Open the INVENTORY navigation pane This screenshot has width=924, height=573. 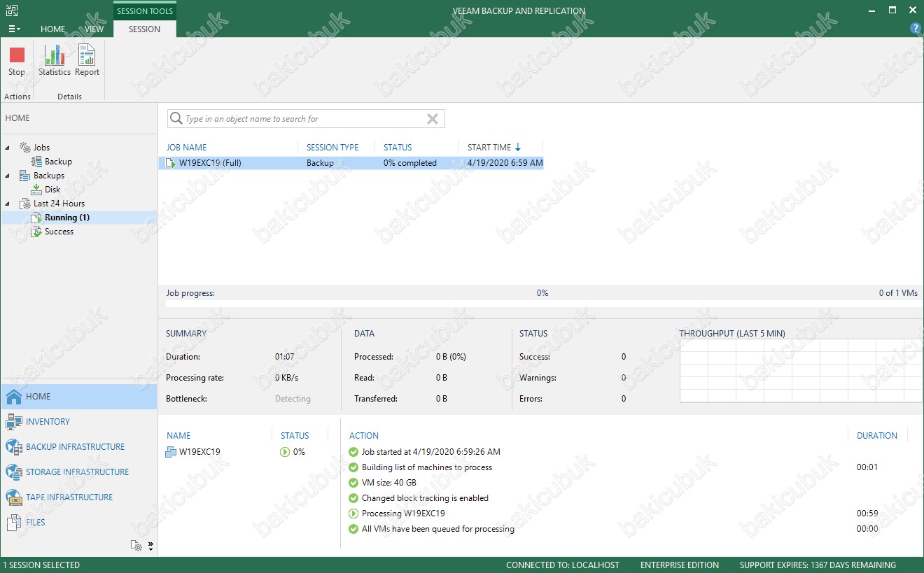click(78, 422)
